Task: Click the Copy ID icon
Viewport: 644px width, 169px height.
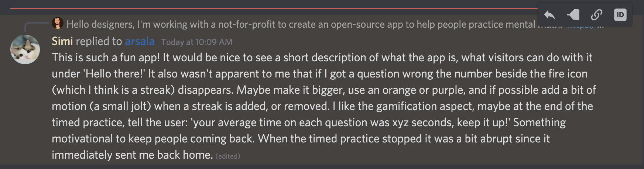Action: point(620,15)
